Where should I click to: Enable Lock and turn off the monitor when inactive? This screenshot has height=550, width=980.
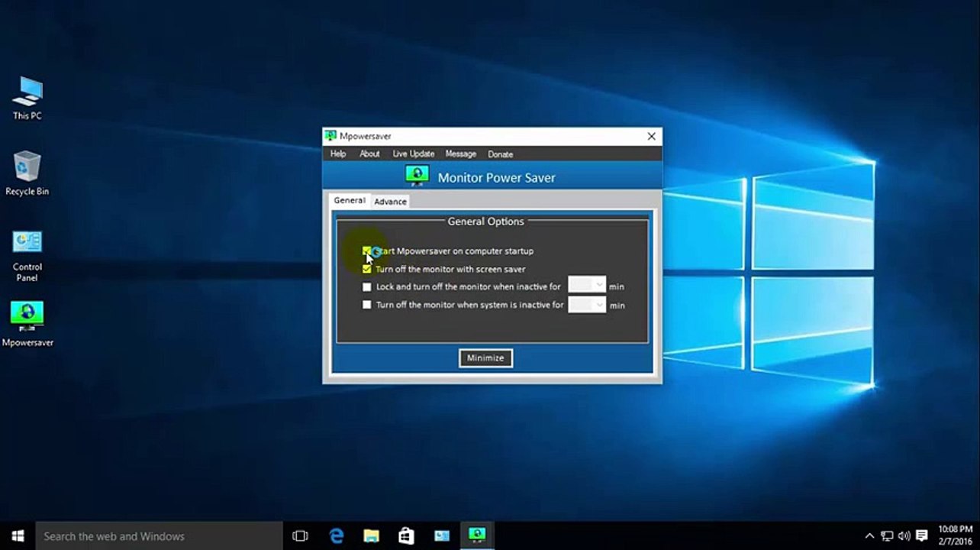pyautogui.click(x=367, y=287)
